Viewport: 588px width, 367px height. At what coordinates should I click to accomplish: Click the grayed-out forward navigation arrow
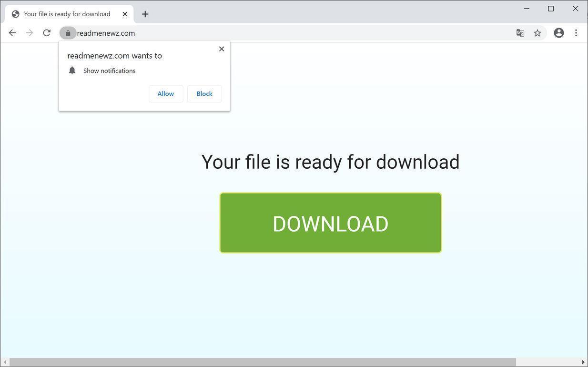coord(29,32)
